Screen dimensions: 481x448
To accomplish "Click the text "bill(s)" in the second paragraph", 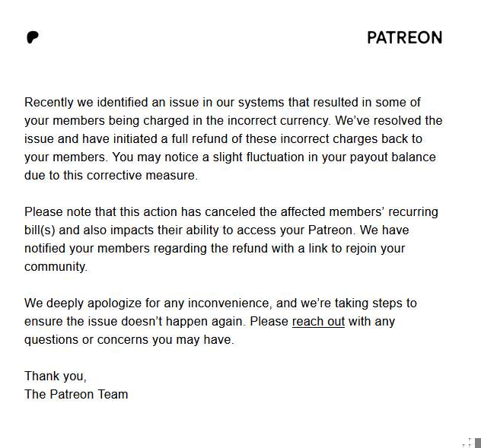I will [40, 230].
